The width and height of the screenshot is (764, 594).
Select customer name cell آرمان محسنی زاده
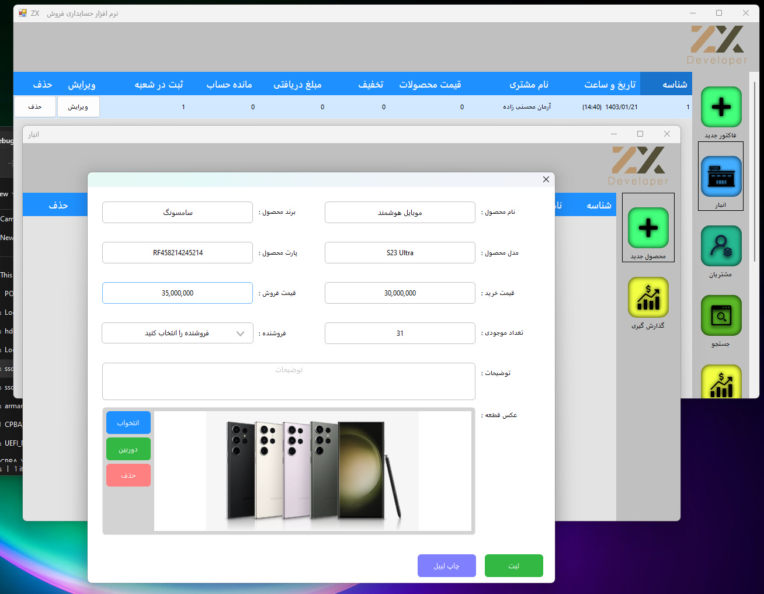click(527, 107)
